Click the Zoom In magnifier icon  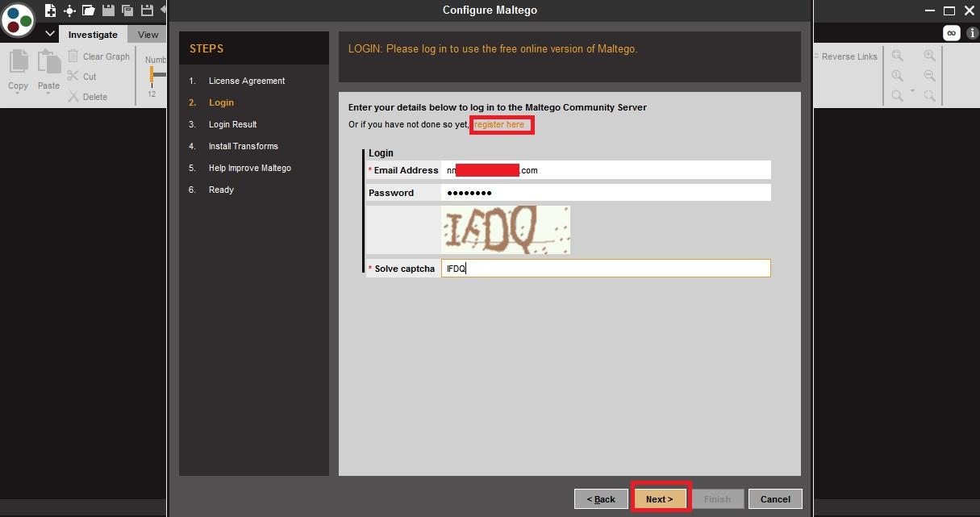(x=929, y=56)
